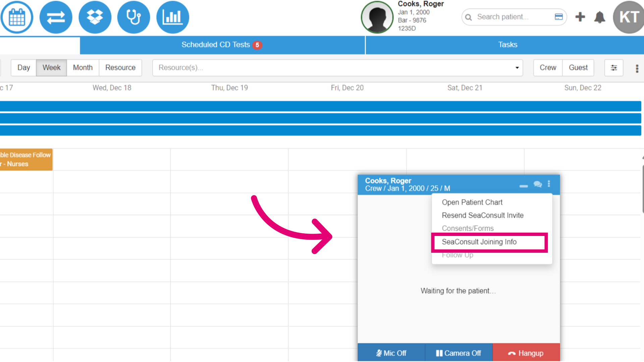Open the Disease Follow Nurses appointment
The height and width of the screenshot is (362, 644).
(26, 160)
